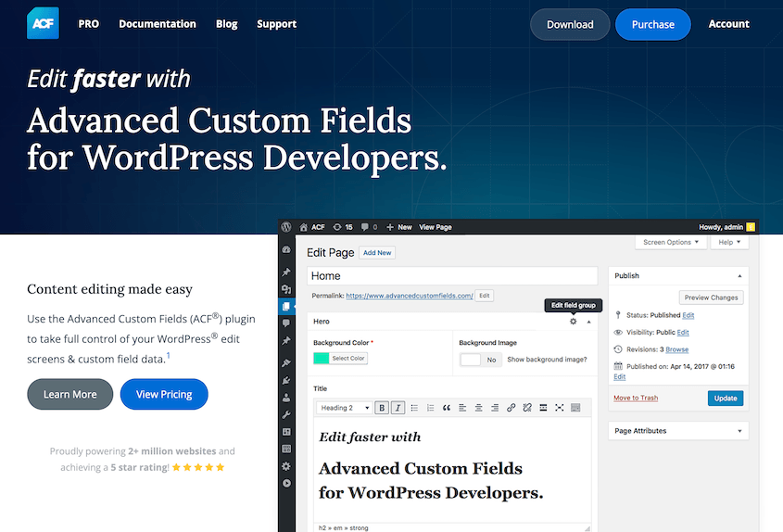This screenshot has height=532, width=783.
Task: Click insert link icon in editor
Action: pyautogui.click(x=511, y=408)
